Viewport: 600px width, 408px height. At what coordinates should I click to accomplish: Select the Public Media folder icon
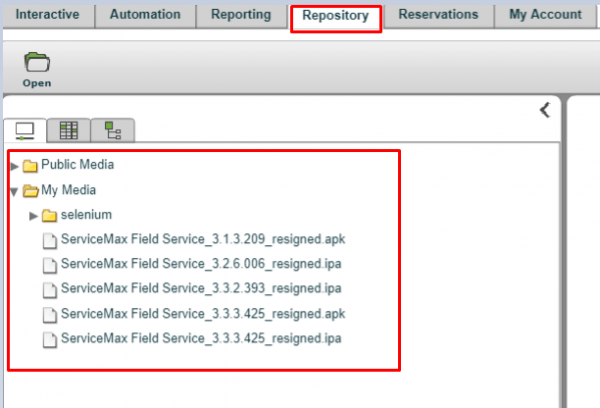coord(30,166)
